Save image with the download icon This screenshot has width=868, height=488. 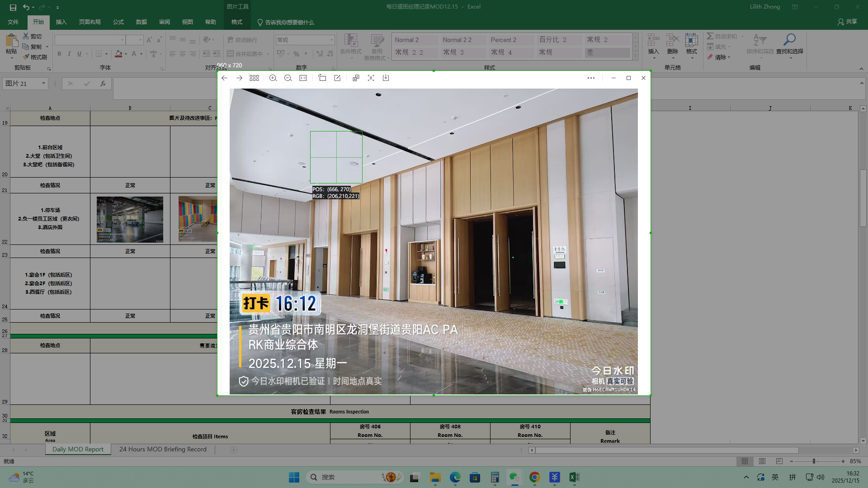point(386,78)
